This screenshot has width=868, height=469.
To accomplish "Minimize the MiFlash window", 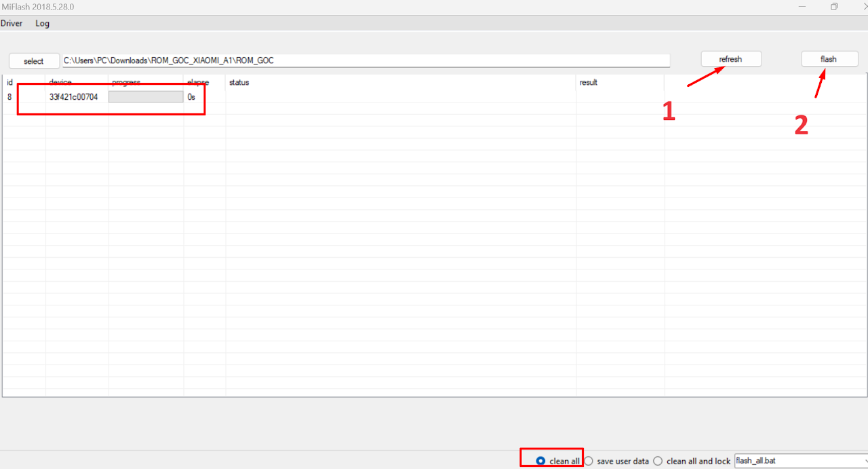I will [802, 6].
